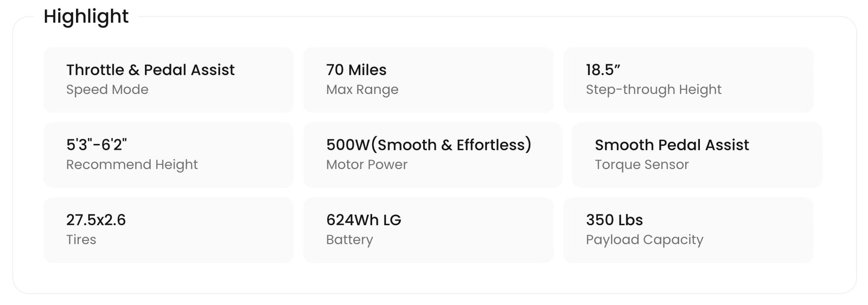Select the 'Tires' label
868x305 pixels.
tap(81, 239)
